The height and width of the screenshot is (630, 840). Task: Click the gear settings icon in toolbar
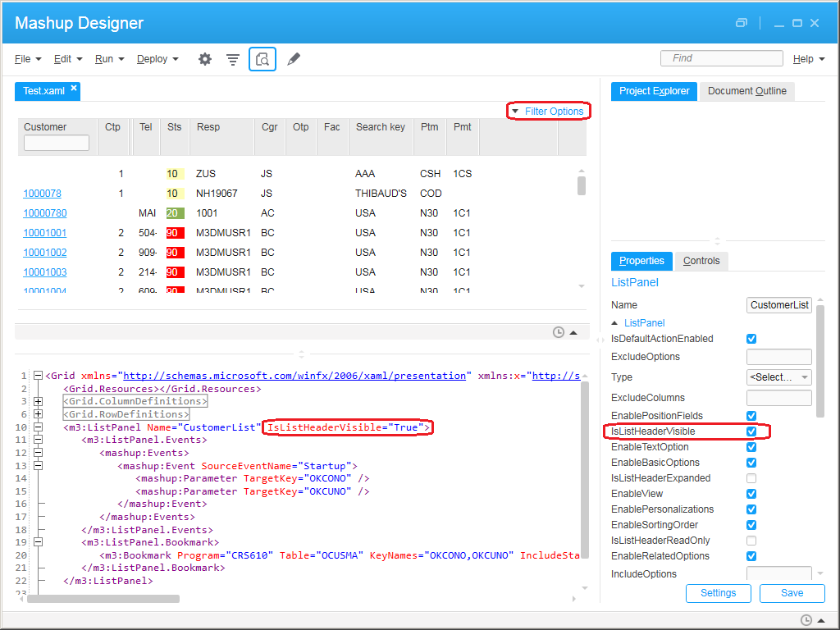pos(205,59)
